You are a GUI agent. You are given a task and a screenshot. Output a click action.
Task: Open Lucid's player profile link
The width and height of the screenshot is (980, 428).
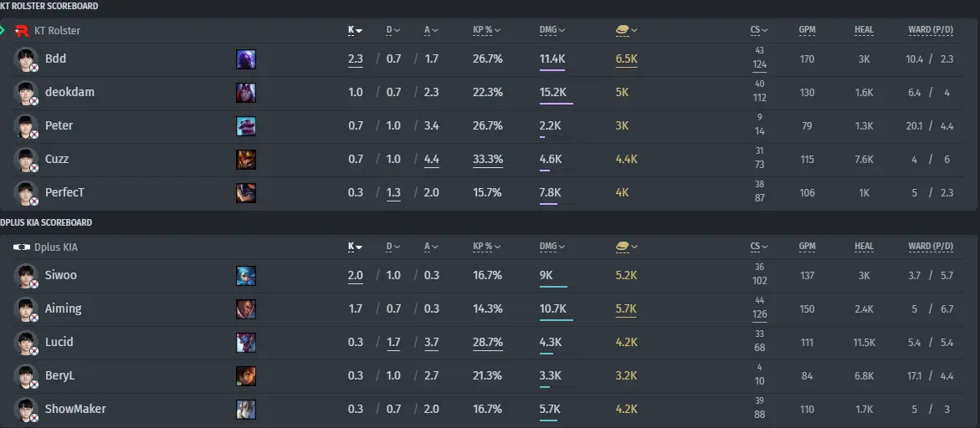click(59, 342)
